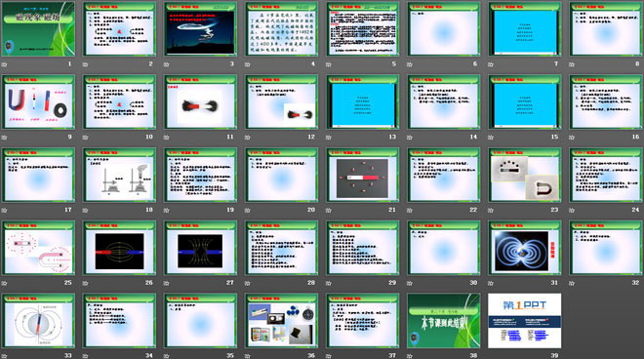Select slide 9 showing horseshoe and bar magnets
Image resolution: width=644 pixels, height=359 pixels.
pos(38,101)
